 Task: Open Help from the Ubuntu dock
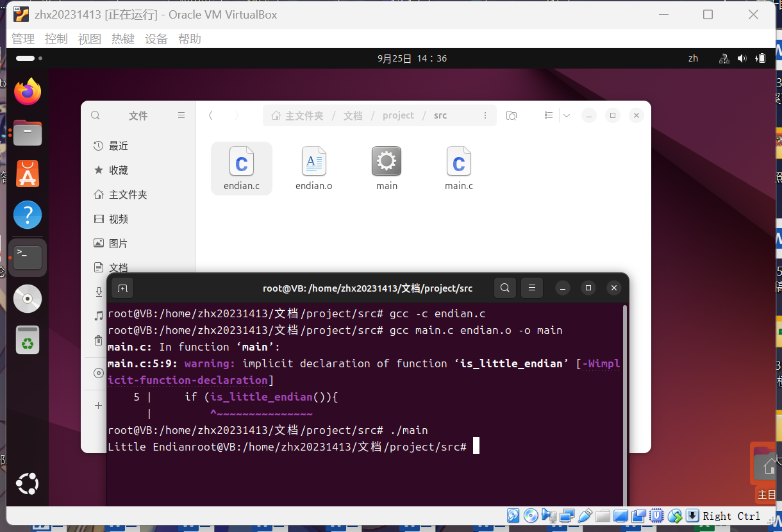28,215
